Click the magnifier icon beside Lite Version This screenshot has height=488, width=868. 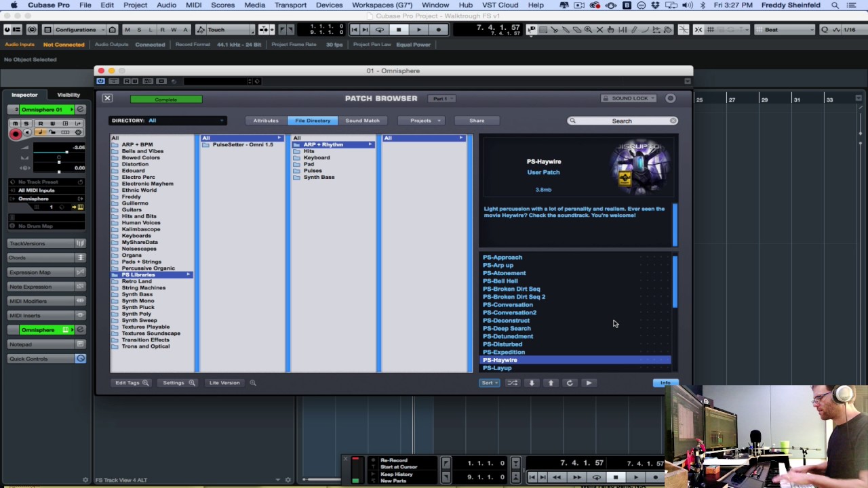point(253,383)
